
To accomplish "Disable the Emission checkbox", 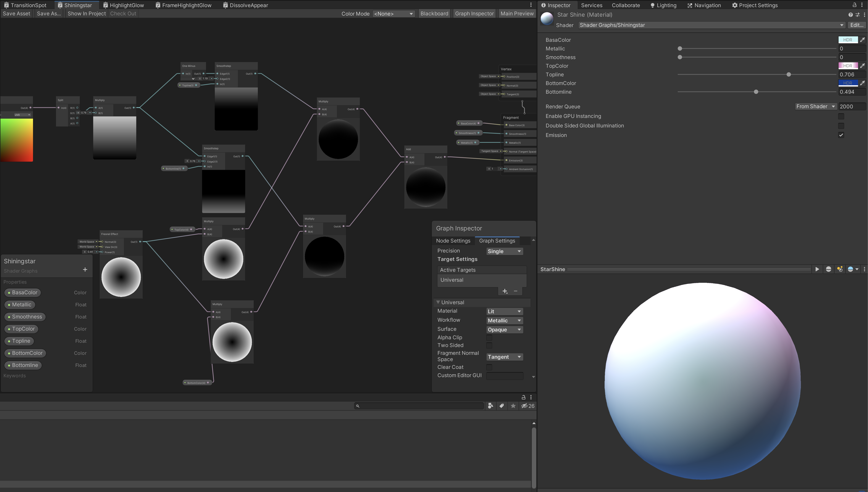I will point(841,135).
